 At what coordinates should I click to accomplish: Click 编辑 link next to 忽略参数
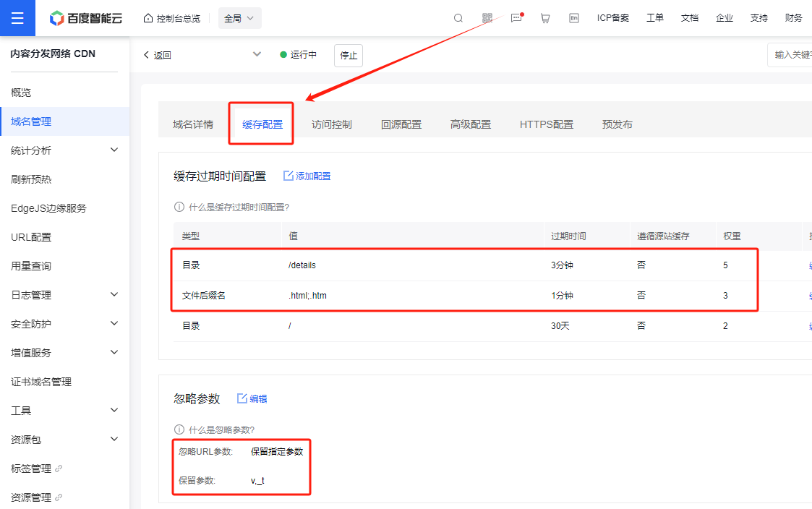[252, 398]
